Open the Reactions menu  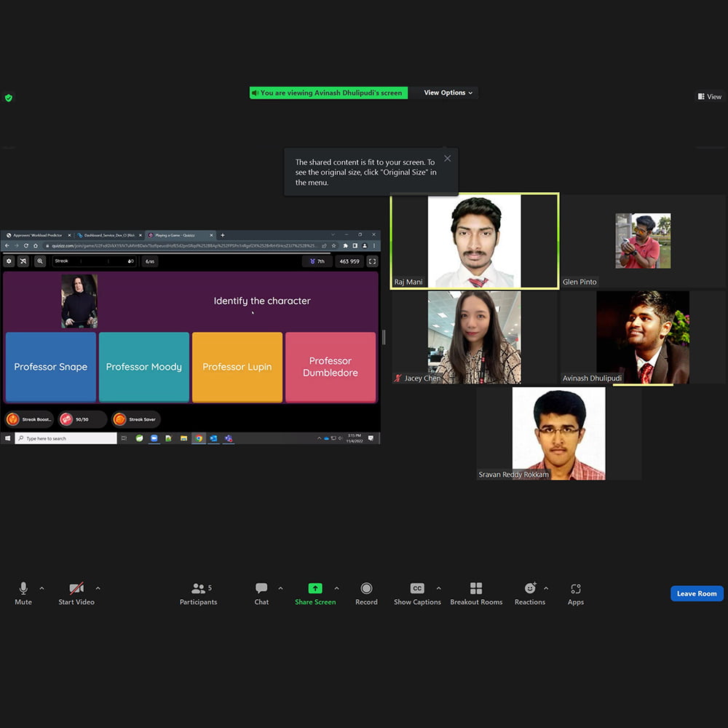click(530, 589)
